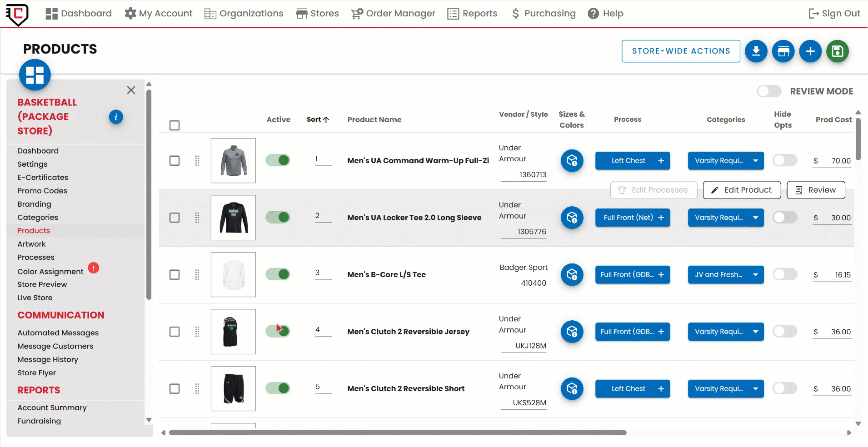Open Varsity categories dropdown for UA Command Warm-Up

click(x=755, y=161)
